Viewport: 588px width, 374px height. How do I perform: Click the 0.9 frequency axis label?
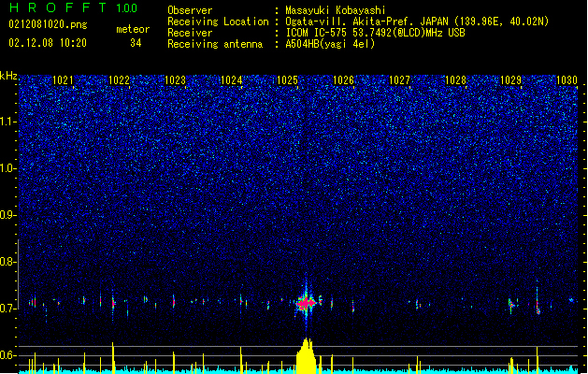pos(7,215)
